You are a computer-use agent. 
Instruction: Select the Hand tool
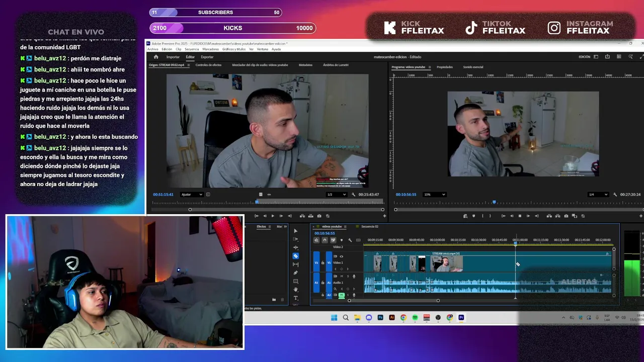[x=296, y=289]
